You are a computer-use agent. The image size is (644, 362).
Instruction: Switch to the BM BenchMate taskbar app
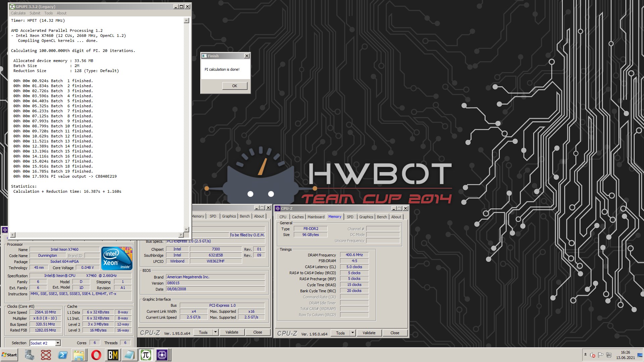113,355
